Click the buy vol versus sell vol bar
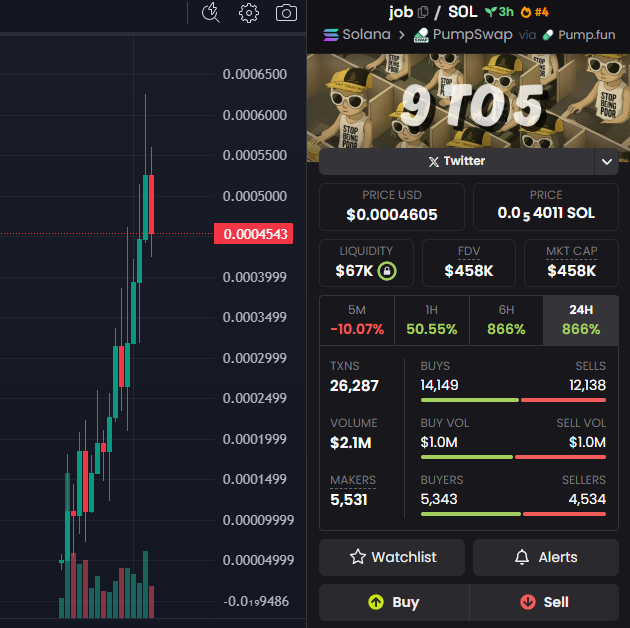This screenshot has width=630, height=628. coord(513,457)
